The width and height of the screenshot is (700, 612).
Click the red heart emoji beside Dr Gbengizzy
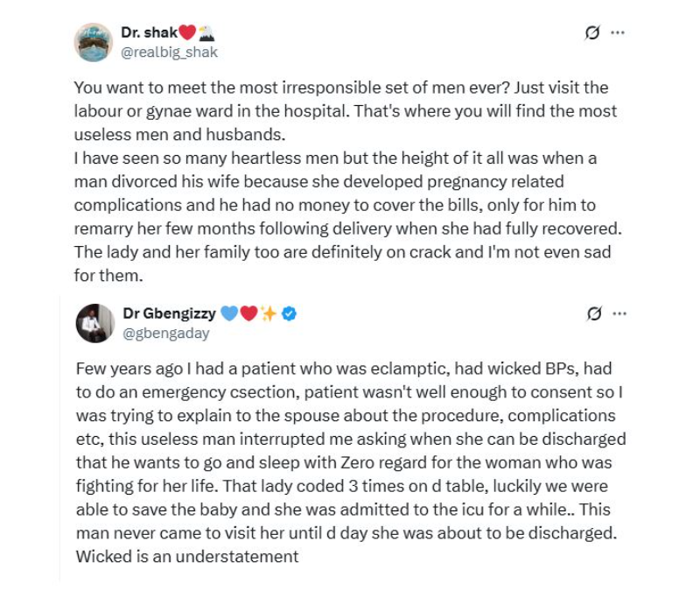point(248,313)
